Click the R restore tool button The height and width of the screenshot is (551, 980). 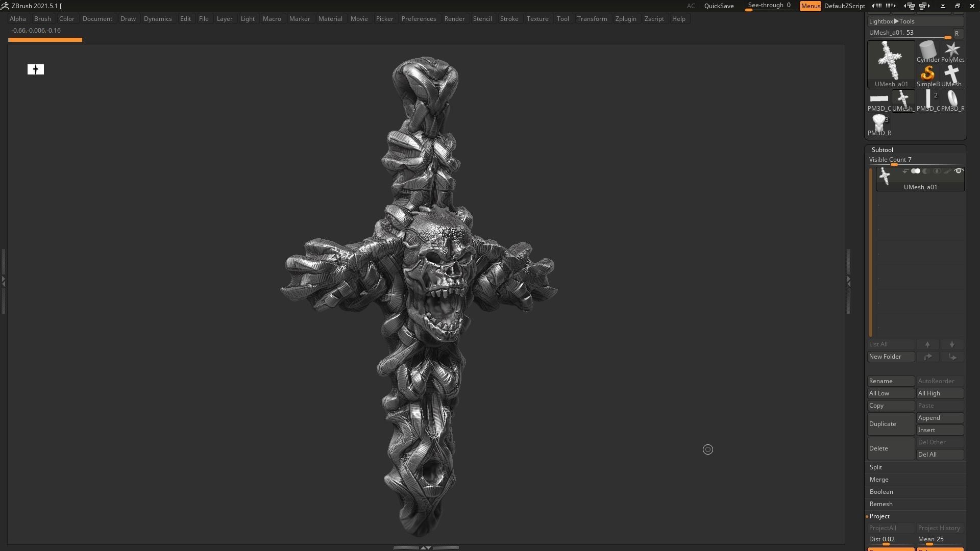tap(957, 33)
